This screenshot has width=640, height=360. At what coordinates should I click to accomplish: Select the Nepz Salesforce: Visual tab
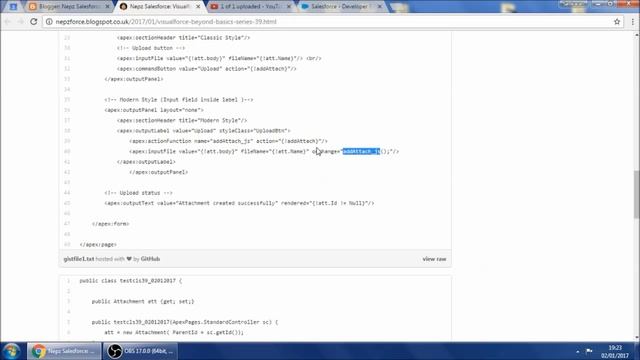tap(159, 7)
